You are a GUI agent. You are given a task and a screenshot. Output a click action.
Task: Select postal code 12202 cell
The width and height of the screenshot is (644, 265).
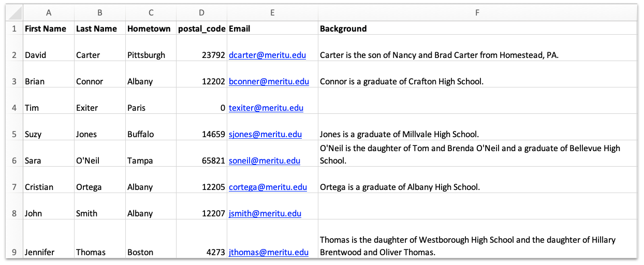pyautogui.click(x=201, y=75)
